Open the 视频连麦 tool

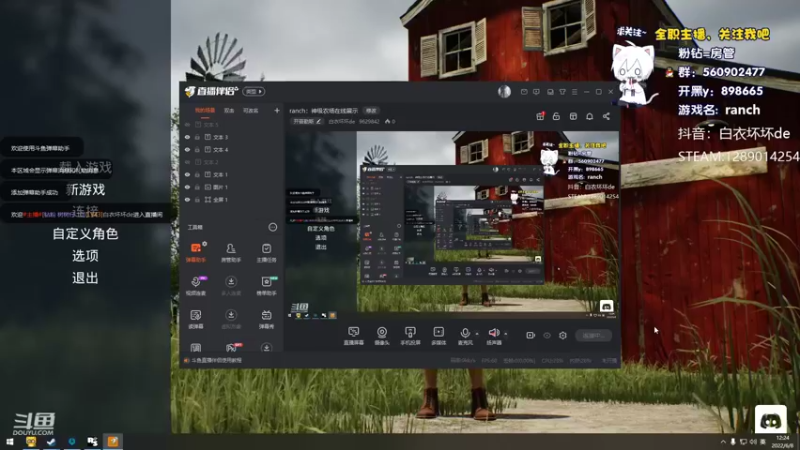pyautogui.click(x=196, y=286)
